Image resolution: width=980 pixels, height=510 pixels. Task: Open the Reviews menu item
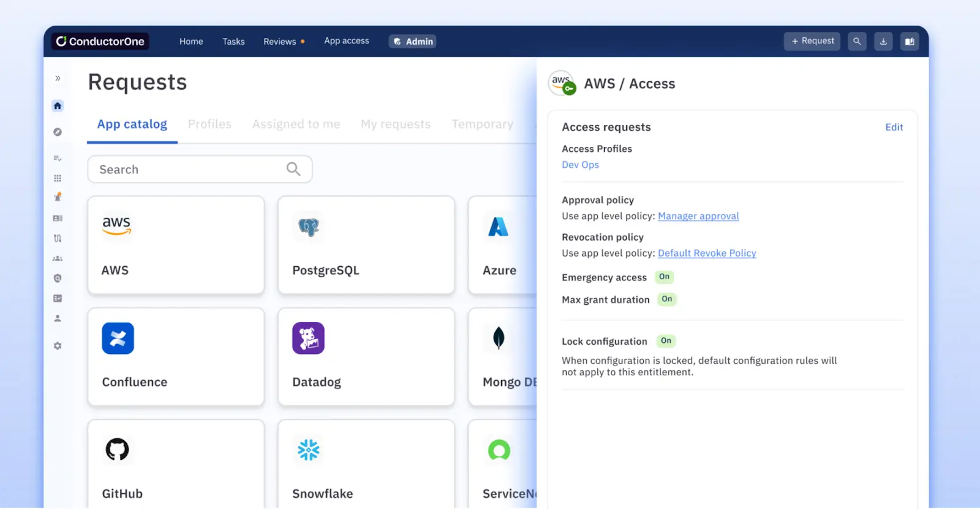coord(280,42)
